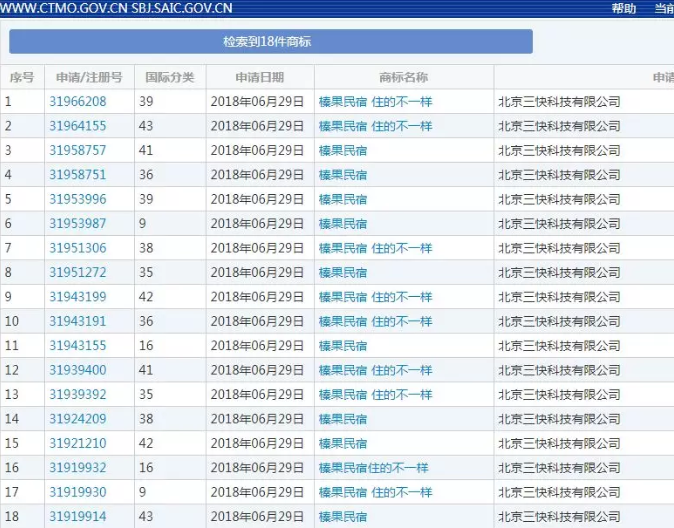Open trademark name in row 2
Screen dimensions: 674x528
375,126
